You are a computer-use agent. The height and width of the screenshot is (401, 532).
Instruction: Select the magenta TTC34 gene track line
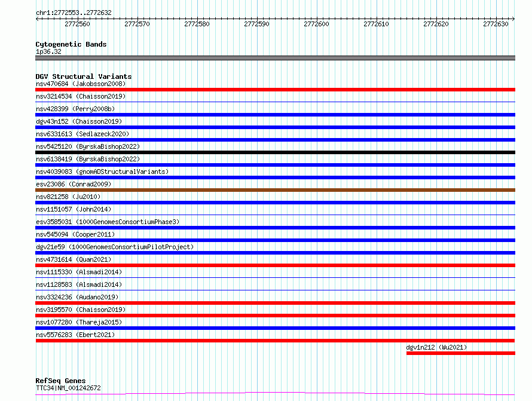tap(275, 394)
